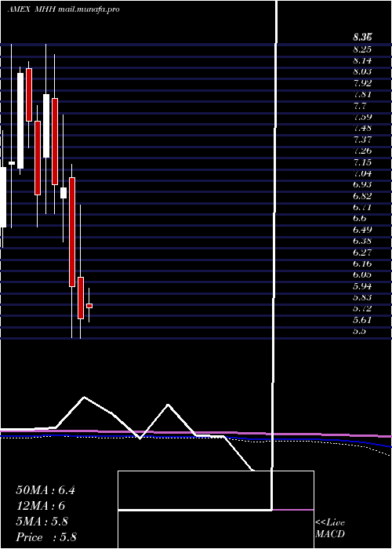
Task: Click the 7.37 axis value
Action: [362, 140]
